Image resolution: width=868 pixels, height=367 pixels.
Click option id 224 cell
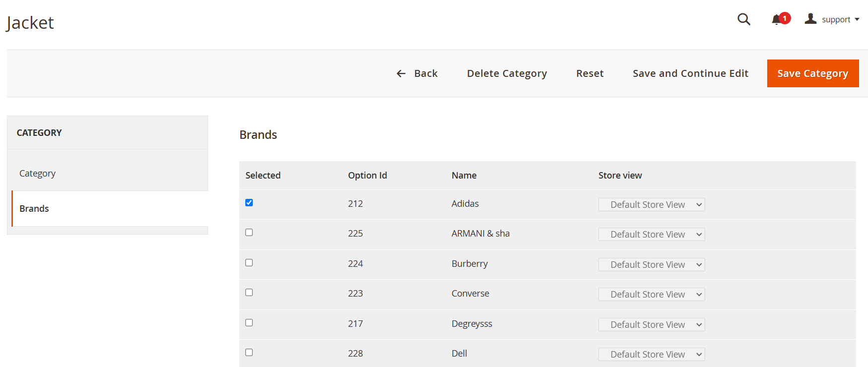(356, 264)
